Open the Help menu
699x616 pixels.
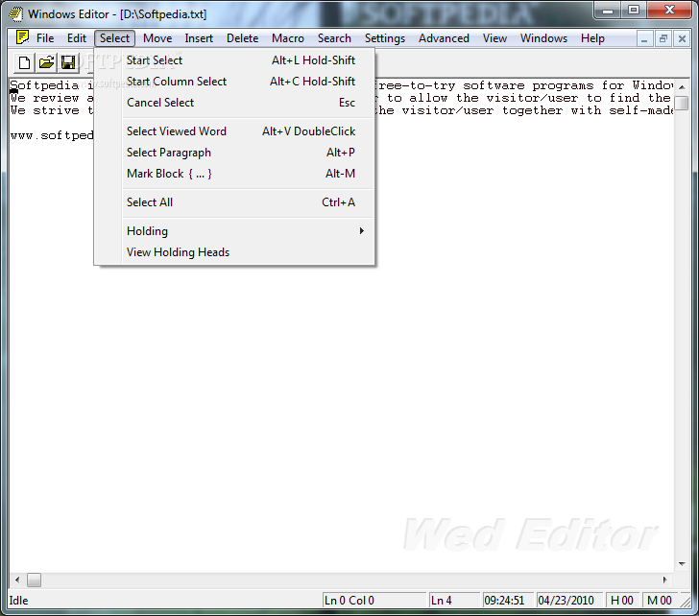coord(592,38)
